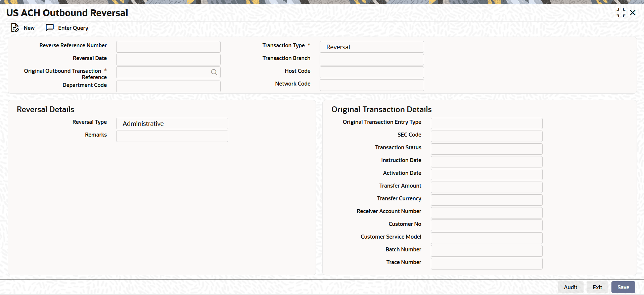The image size is (644, 295).
Task: Focus the Transfer Currency field
Action: click(x=487, y=200)
